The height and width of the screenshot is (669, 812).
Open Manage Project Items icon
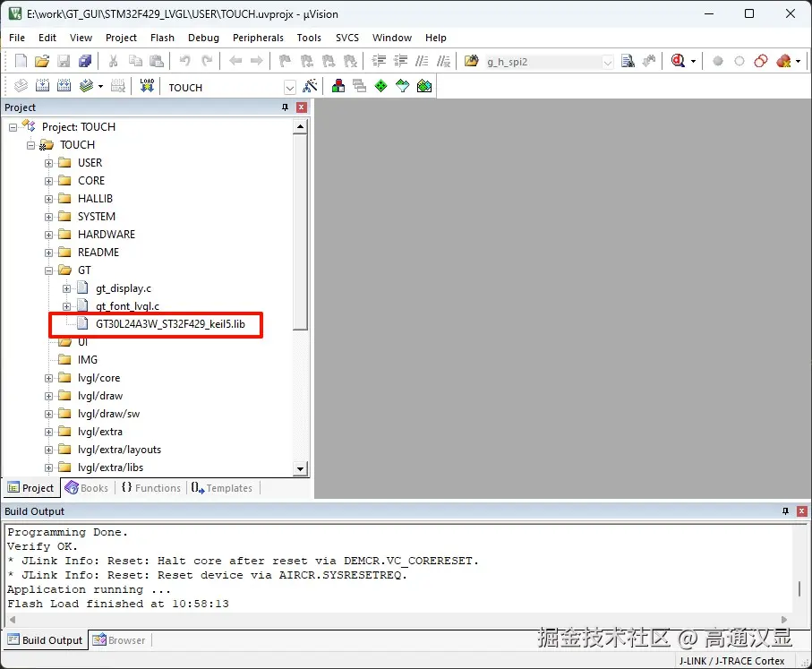[338, 85]
